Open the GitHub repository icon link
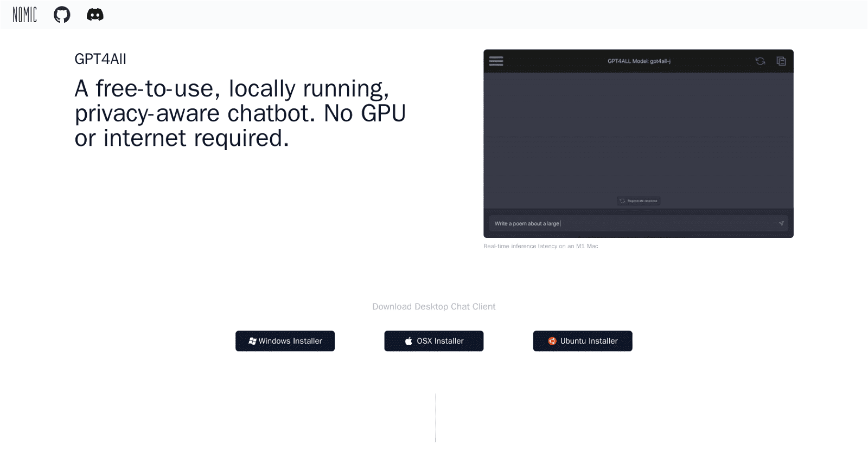The height and width of the screenshot is (452, 868). [x=62, y=15]
